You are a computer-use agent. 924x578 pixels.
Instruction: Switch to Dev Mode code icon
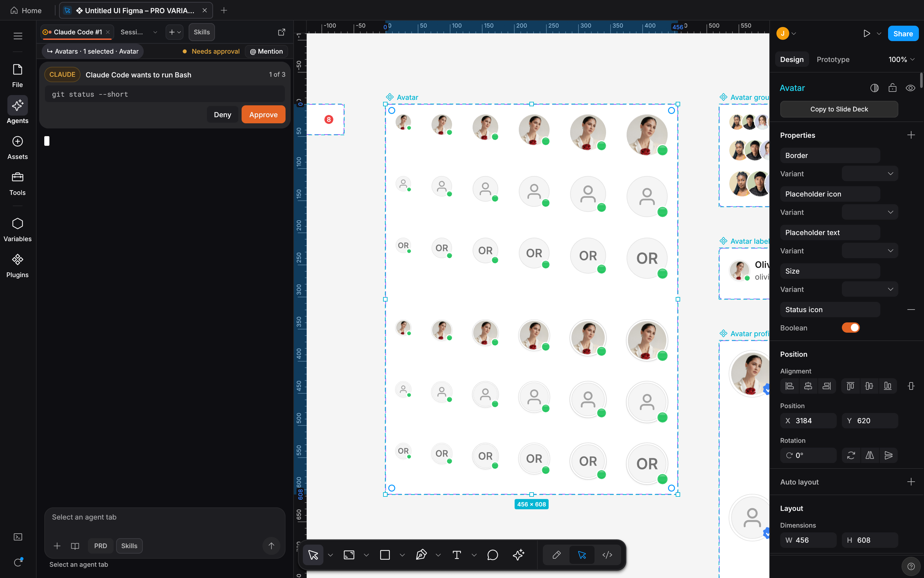point(607,555)
